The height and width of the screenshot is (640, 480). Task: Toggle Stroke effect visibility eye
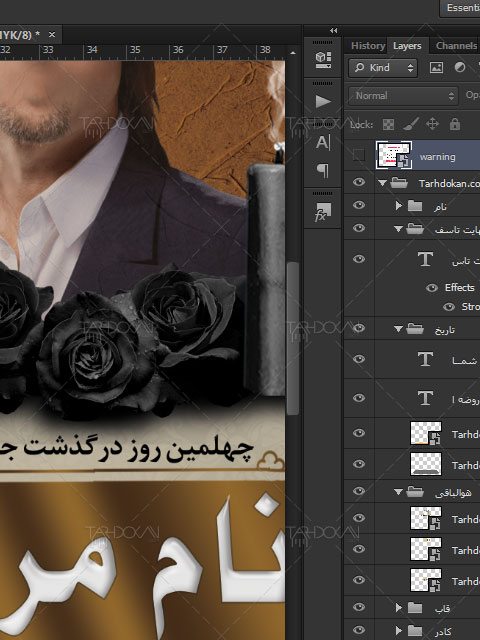coord(449,307)
